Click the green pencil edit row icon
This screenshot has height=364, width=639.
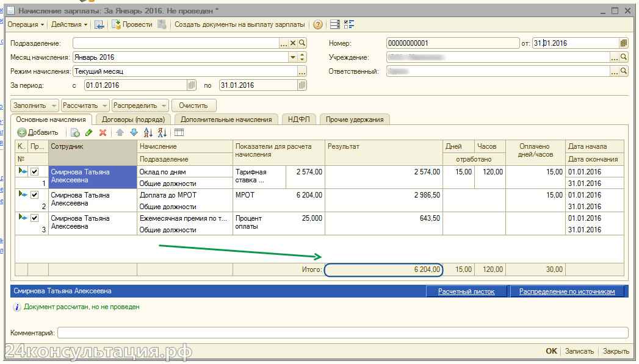89,132
